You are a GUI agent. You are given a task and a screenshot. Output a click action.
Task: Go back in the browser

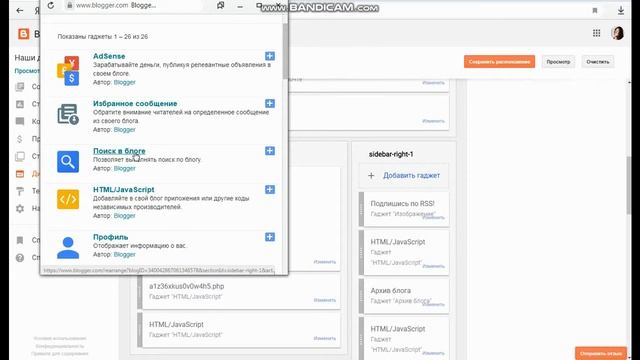20,11
